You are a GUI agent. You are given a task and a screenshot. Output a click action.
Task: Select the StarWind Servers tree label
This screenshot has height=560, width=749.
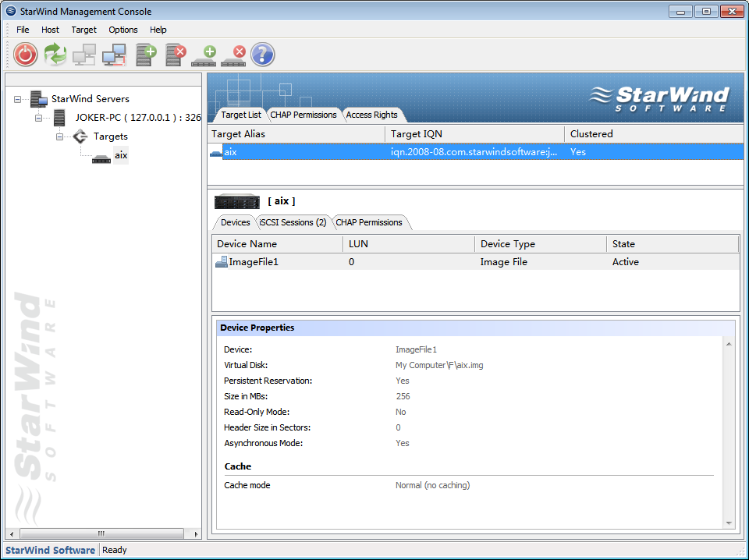(91, 99)
